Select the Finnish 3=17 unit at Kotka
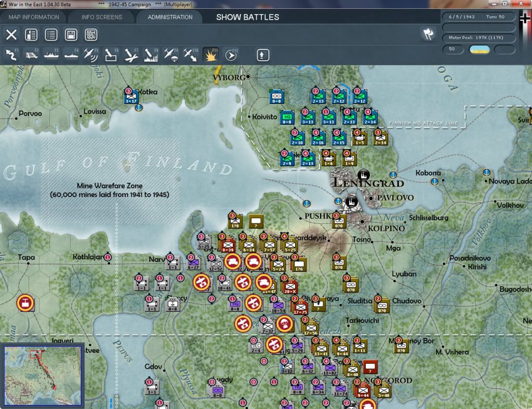Viewport: 532px width, 409px height. (x=131, y=96)
